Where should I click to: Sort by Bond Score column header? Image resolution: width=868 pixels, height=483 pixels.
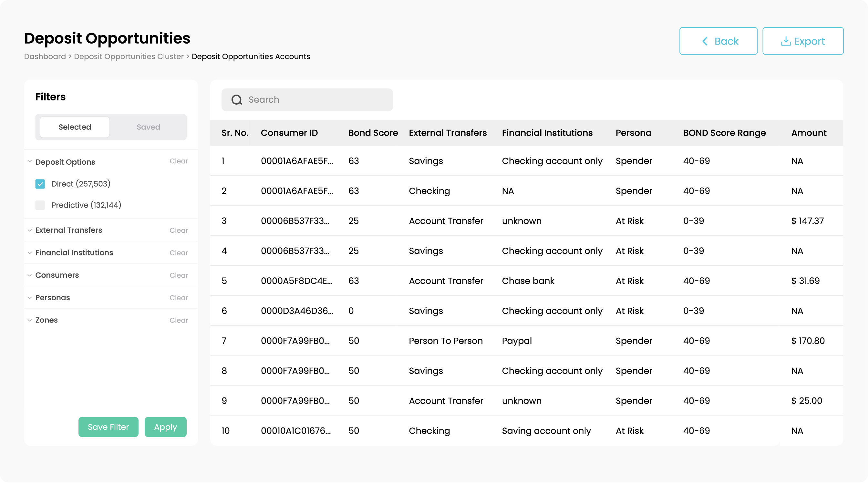pyautogui.click(x=373, y=133)
